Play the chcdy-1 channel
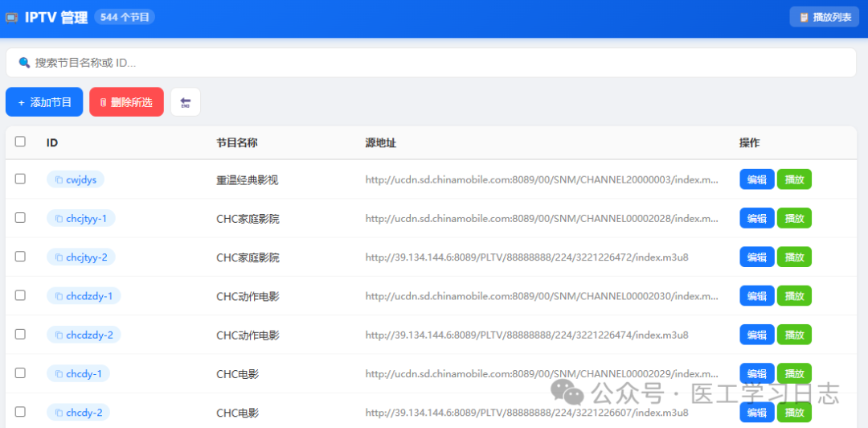This screenshot has width=868, height=428. tap(794, 373)
